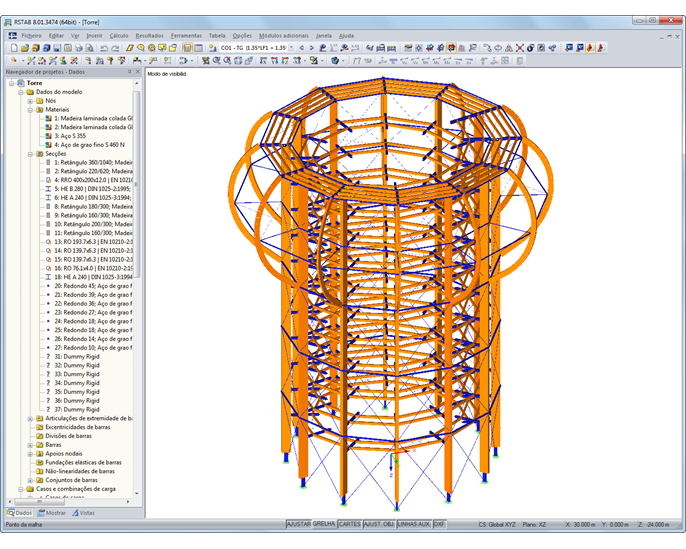
Task: Click the navigator vertical scrollbar
Action: click(137, 184)
